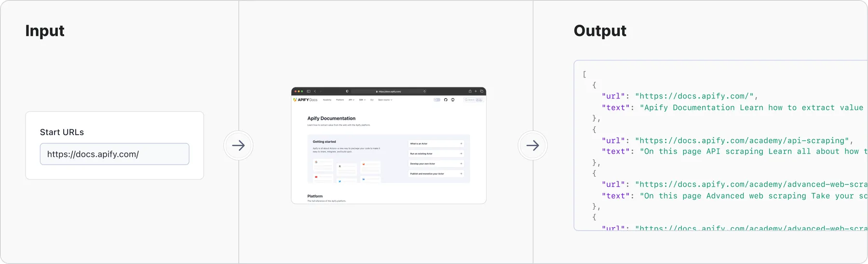The height and width of the screenshot is (264, 868).
Task: Click the new tab plus icon
Action: (x=475, y=91)
